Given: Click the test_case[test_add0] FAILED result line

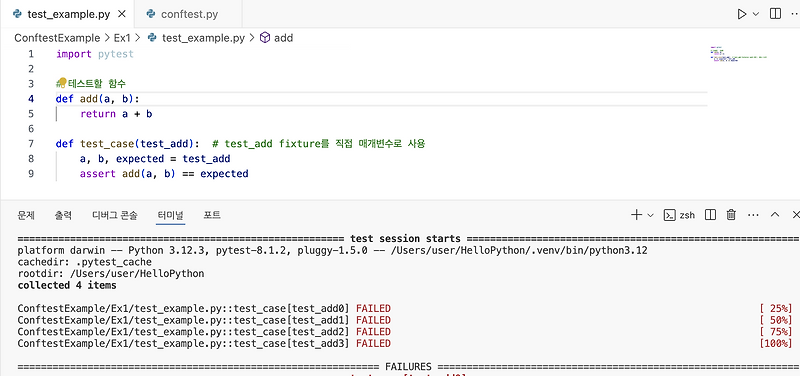Looking at the screenshot, I should pos(204,308).
